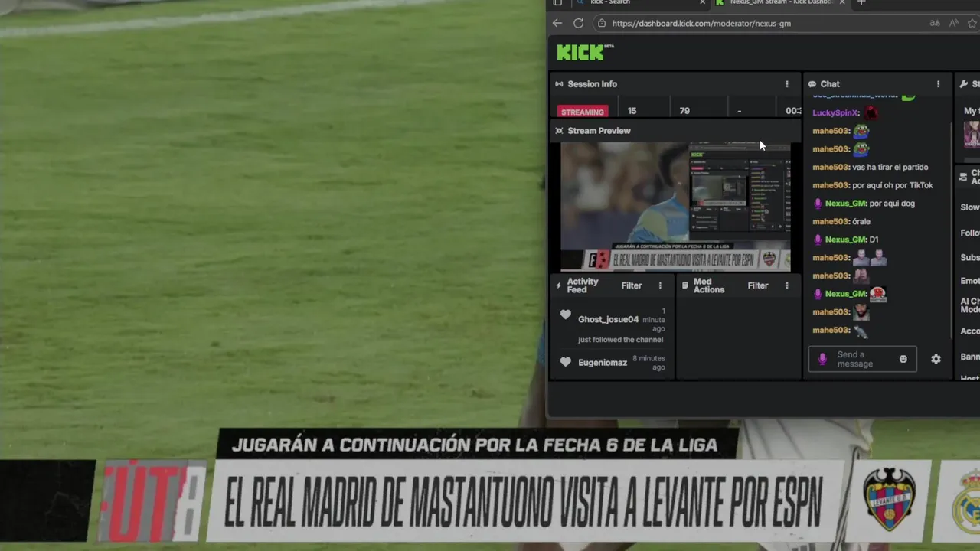Click message 'vas ha tirar el partido'
The height and width of the screenshot is (551, 980).
pos(890,167)
